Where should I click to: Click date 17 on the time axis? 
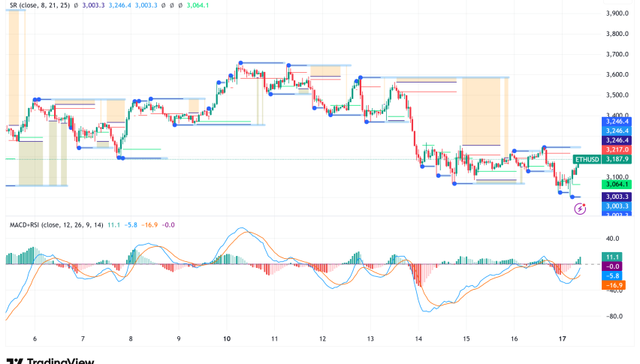[x=562, y=339]
